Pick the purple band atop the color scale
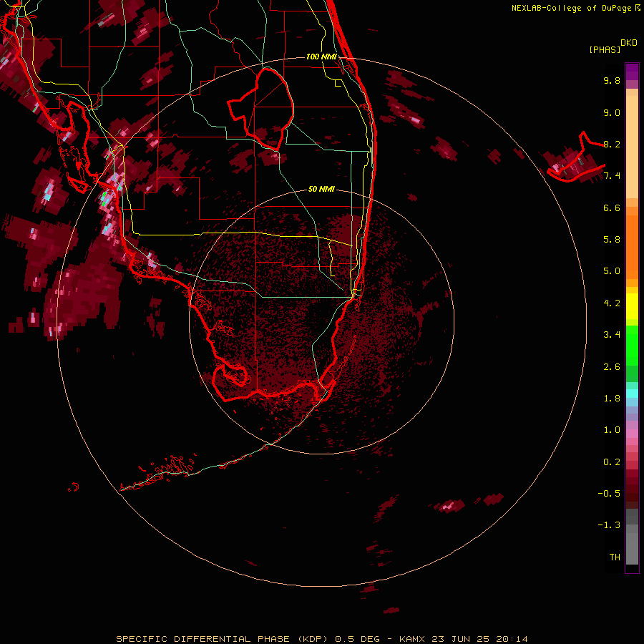644x644 pixels. tap(632, 72)
